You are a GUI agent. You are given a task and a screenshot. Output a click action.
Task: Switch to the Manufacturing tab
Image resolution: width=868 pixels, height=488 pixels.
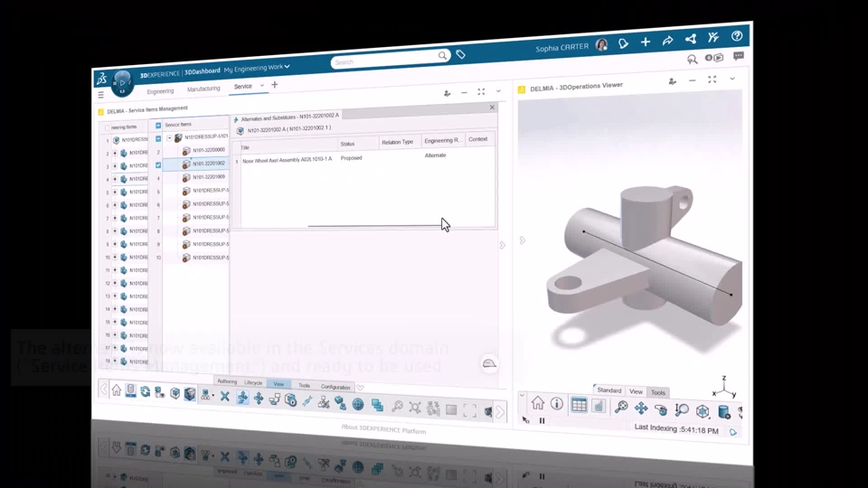203,89
